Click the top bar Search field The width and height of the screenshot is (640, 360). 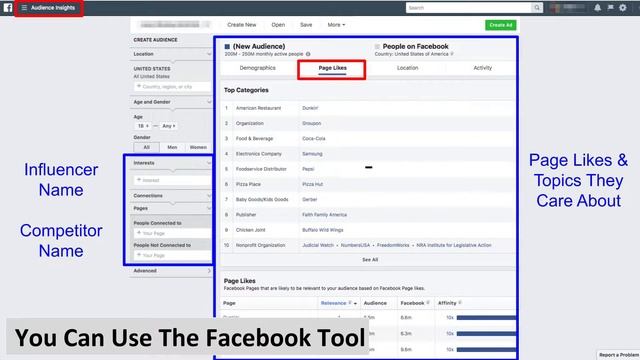pos(469,8)
